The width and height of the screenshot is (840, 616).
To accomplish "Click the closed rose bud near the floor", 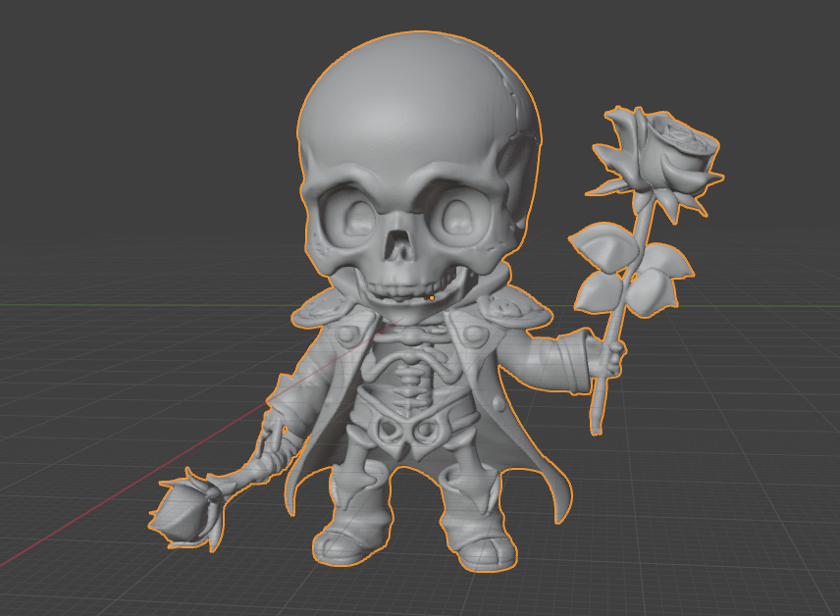I will coord(187,509).
